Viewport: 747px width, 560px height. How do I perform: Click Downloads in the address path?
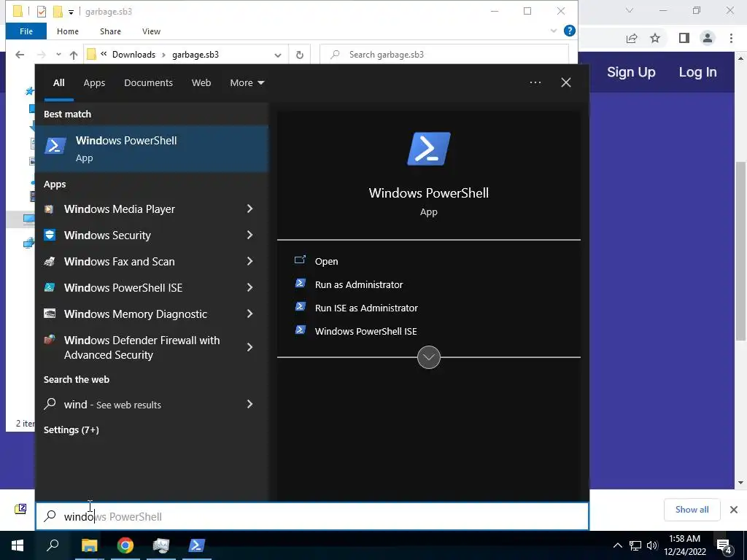click(134, 55)
